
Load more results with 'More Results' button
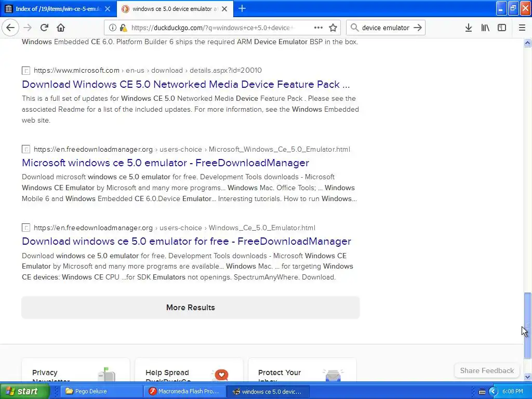pos(190,308)
